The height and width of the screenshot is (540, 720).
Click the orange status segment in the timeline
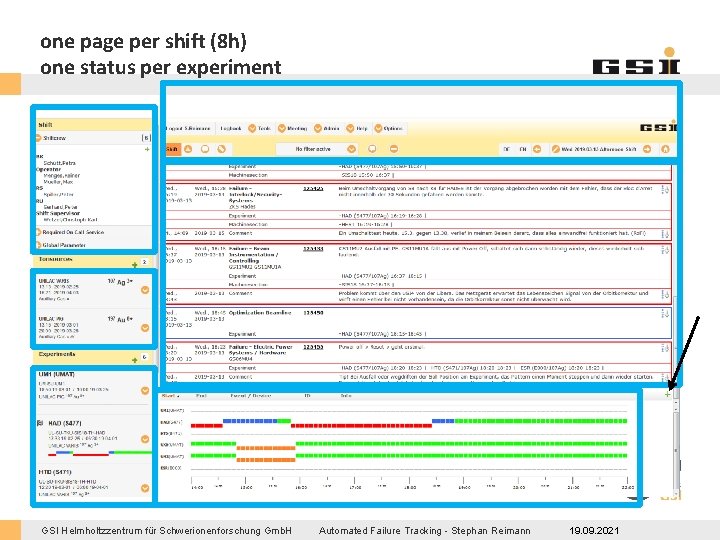(266, 447)
